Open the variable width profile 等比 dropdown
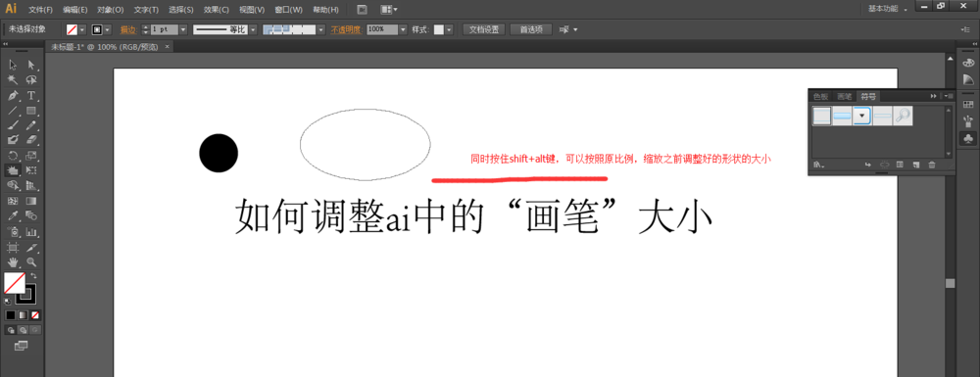The height and width of the screenshot is (377, 980). coord(253,29)
